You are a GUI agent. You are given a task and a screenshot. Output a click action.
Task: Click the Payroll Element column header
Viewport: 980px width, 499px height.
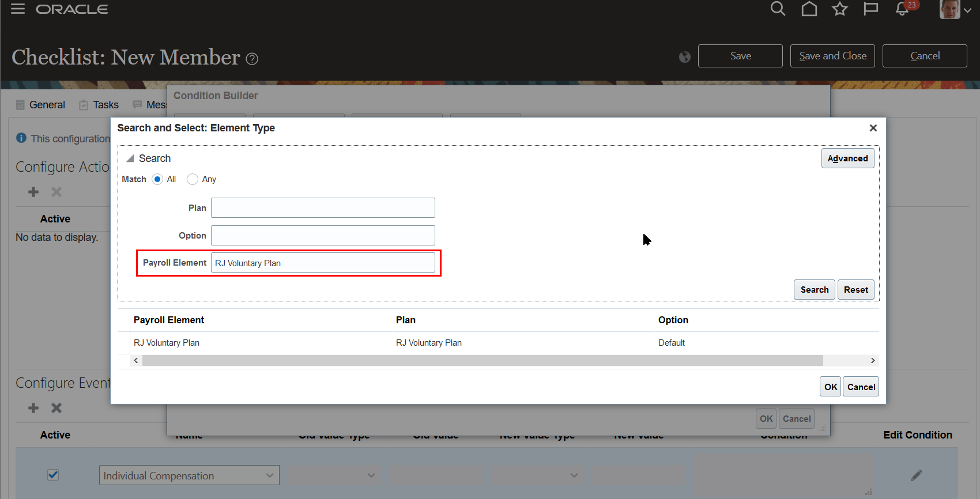169,320
